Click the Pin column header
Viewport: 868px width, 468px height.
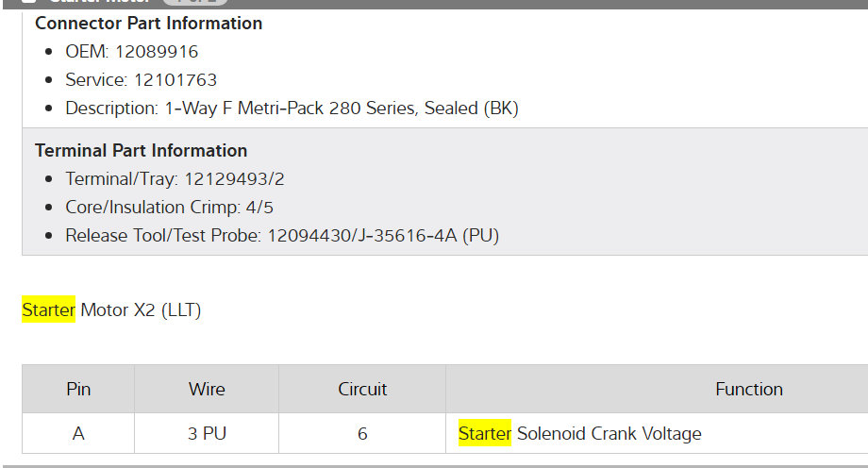pos(78,389)
